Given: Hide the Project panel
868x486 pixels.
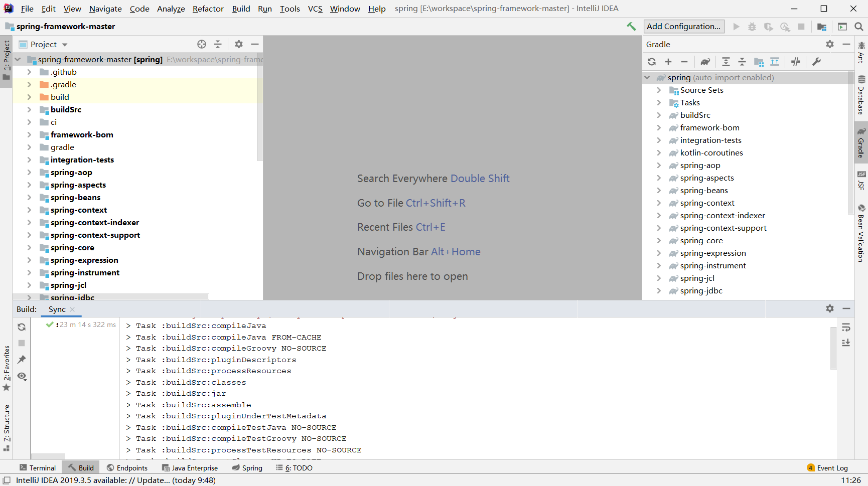Looking at the screenshot, I should pyautogui.click(x=255, y=44).
